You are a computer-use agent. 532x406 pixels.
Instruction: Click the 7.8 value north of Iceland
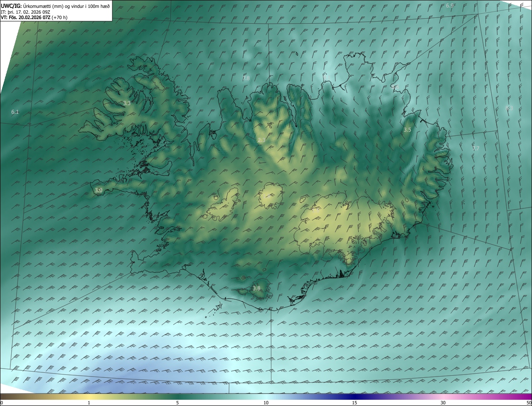point(246,78)
